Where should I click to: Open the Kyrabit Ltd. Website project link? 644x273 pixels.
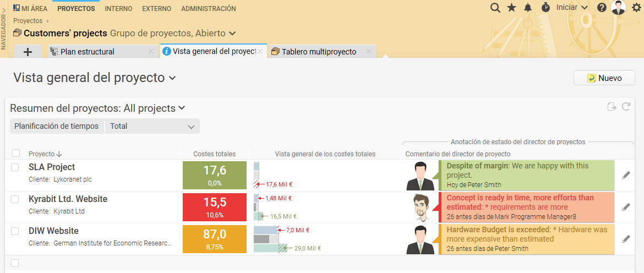[68, 199]
